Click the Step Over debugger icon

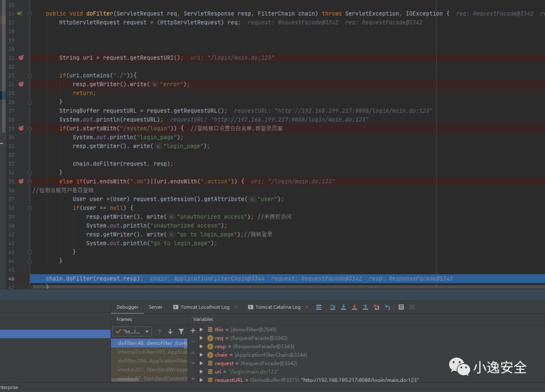[332, 307]
